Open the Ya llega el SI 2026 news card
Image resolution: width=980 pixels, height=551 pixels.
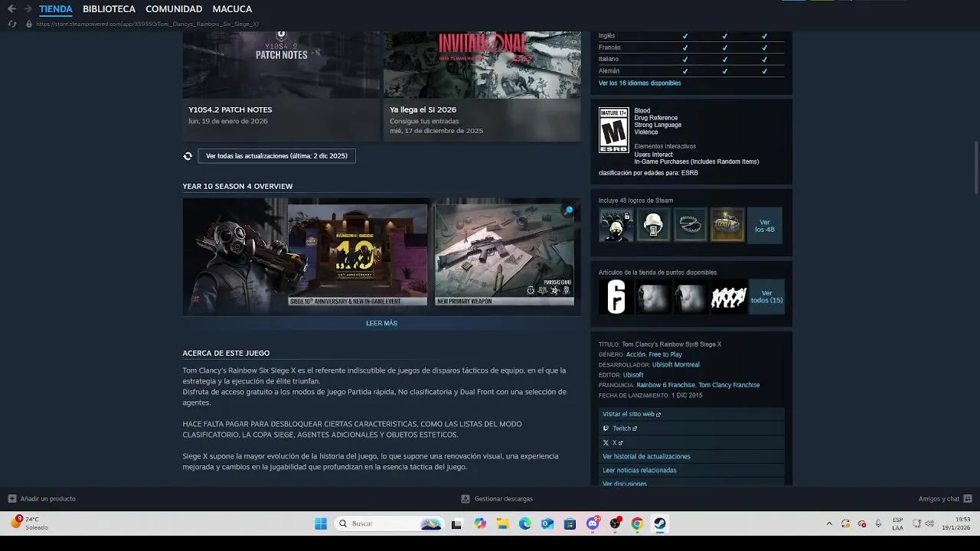482,86
